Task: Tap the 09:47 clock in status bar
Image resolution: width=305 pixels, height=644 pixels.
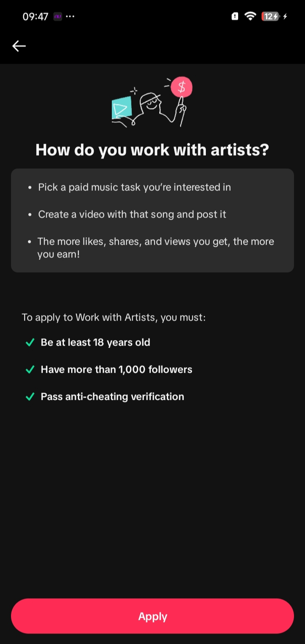Action: point(36,17)
